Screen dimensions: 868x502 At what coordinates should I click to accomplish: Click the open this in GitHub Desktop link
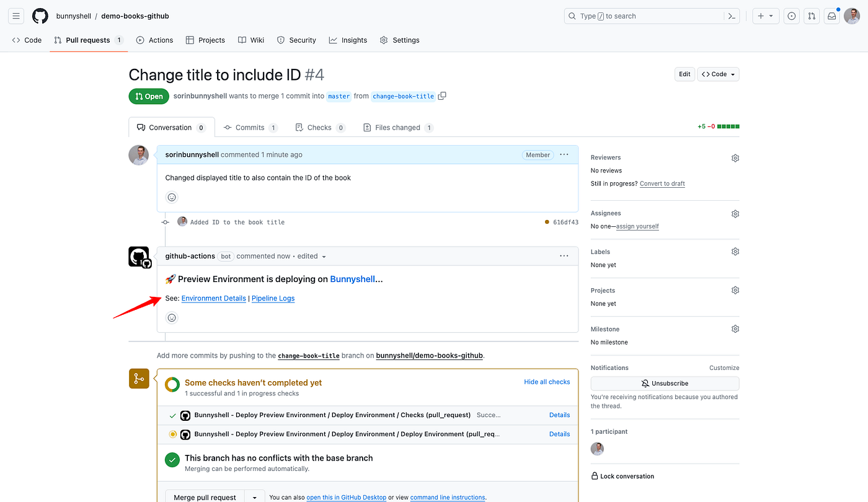coord(346,498)
